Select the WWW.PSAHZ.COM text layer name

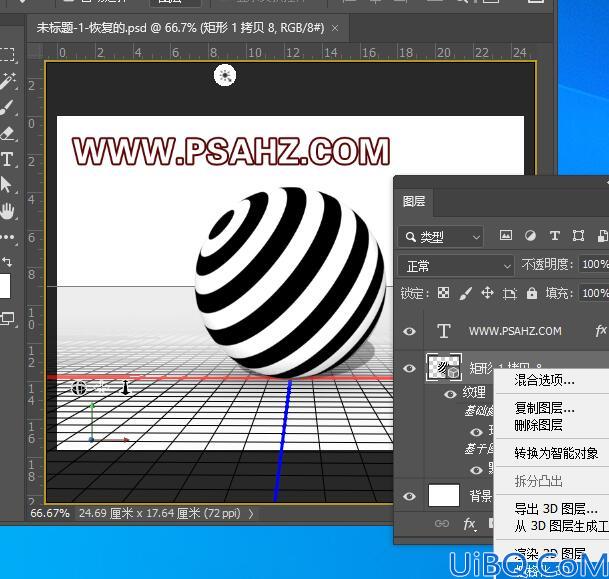[x=515, y=331]
